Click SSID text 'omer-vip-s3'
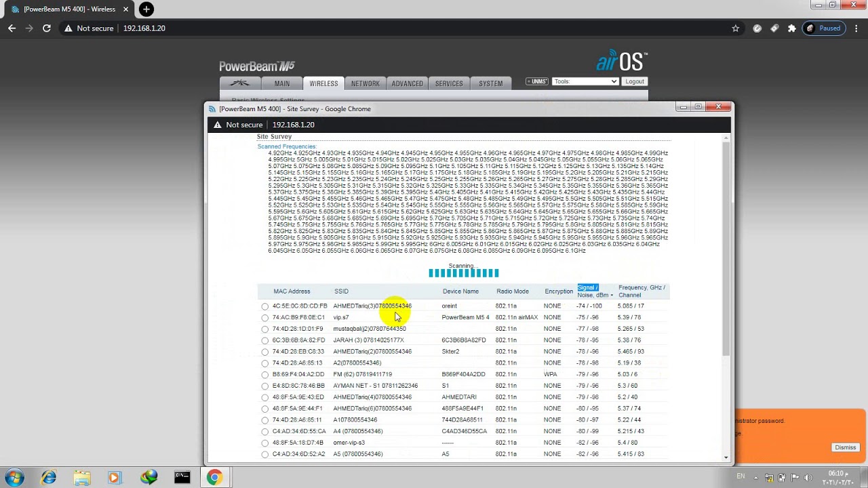Viewport: 868px width, 488px height. pyautogui.click(x=349, y=443)
